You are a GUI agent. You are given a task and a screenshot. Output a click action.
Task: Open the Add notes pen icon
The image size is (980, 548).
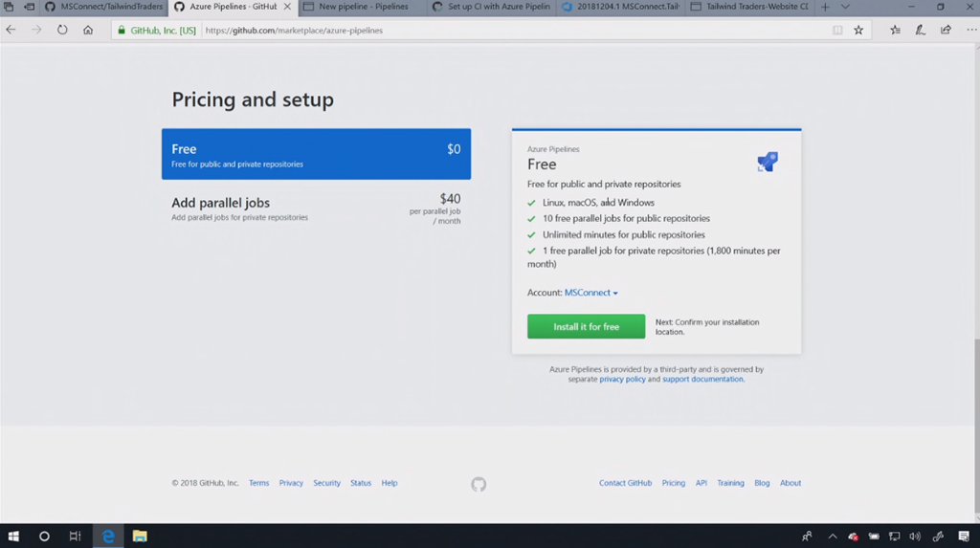(920, 30)
